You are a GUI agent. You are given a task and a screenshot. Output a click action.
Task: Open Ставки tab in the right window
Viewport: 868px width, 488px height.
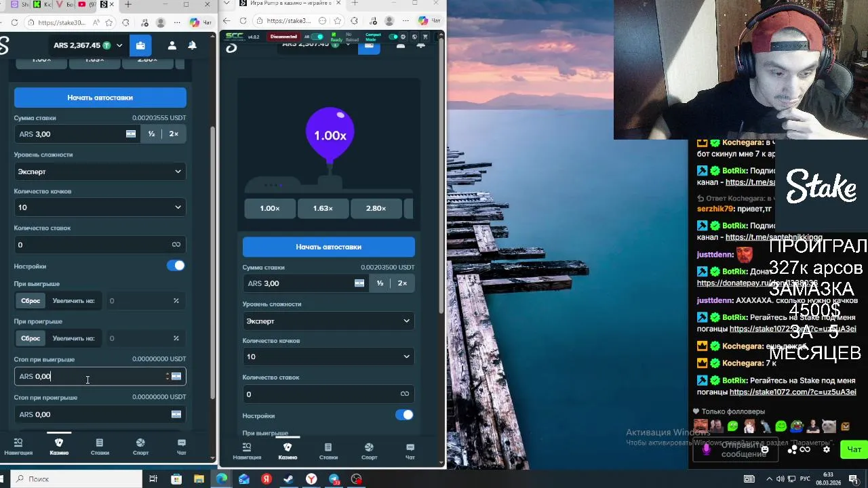click(328, 451)
